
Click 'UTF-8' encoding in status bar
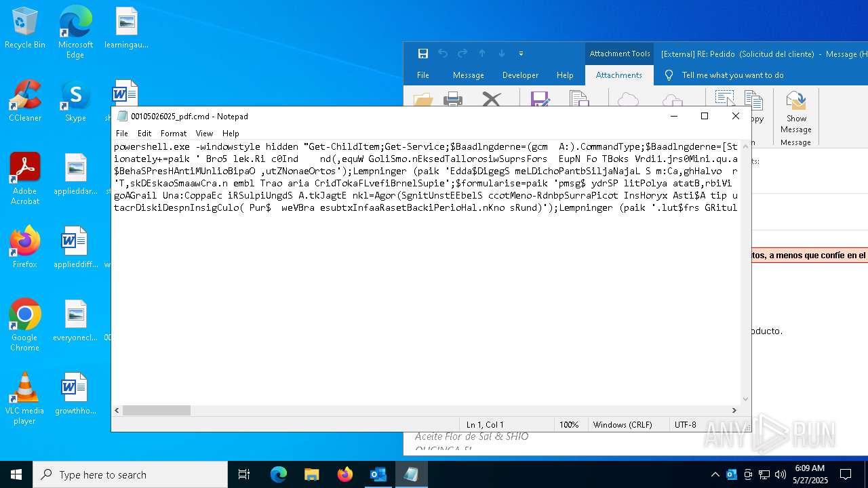[686, 425]
